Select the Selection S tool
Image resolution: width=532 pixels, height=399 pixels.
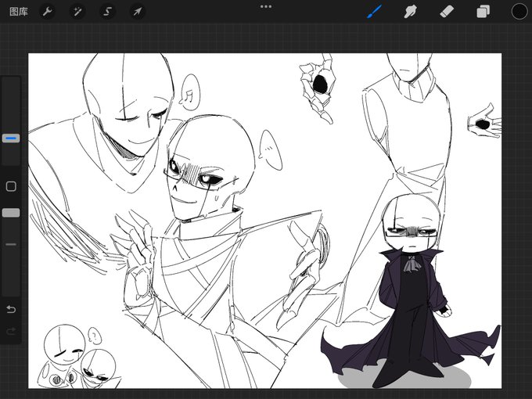(107, 12)
